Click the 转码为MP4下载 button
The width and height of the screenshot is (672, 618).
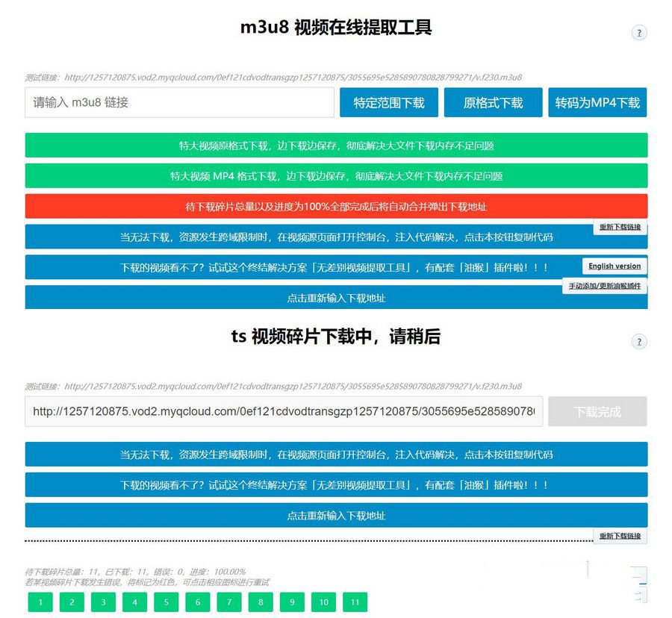click(x=597, y=103)
